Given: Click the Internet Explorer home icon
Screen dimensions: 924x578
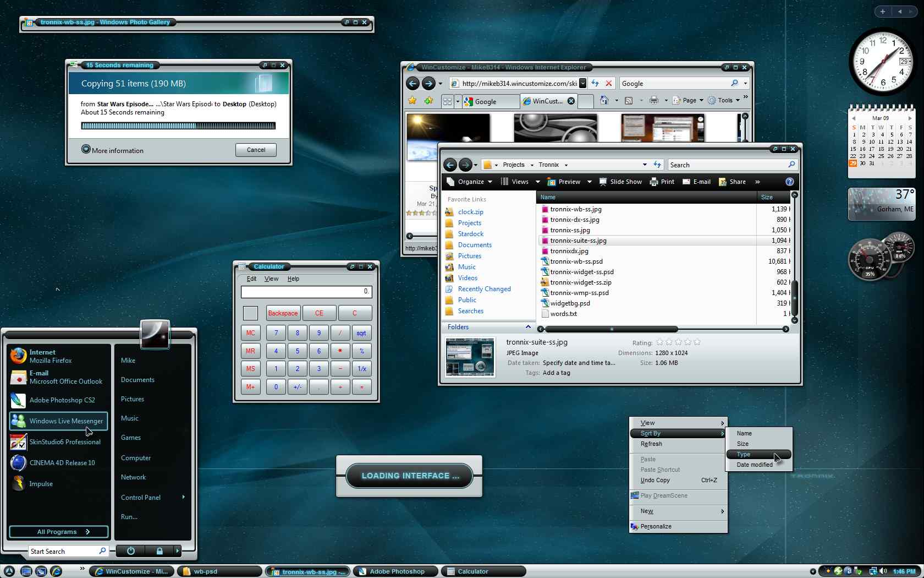Looking at the screenshot, I should tap(604, 100).
